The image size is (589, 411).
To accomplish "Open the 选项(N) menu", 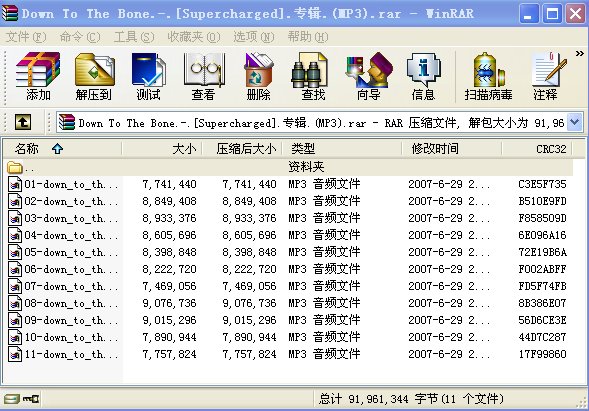I will [x=254, y=37].
